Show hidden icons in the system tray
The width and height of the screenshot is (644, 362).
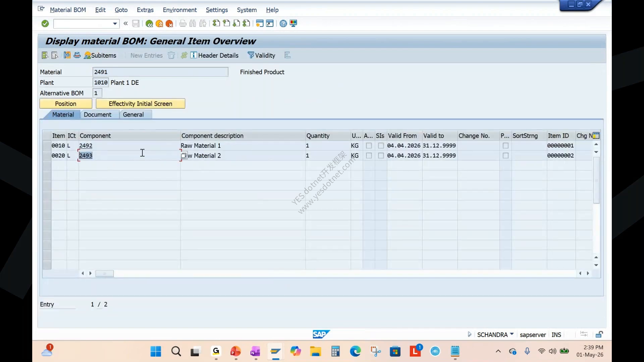tap(498, 351)
